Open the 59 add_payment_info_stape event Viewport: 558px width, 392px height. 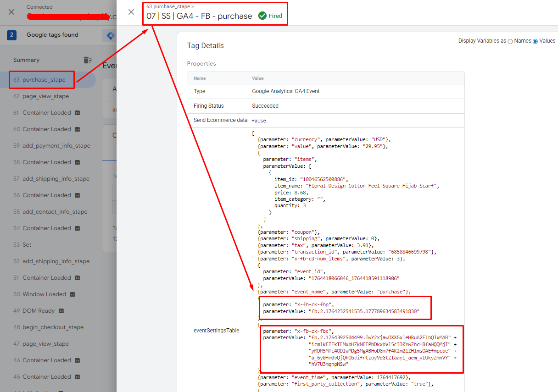pos(56,146)
